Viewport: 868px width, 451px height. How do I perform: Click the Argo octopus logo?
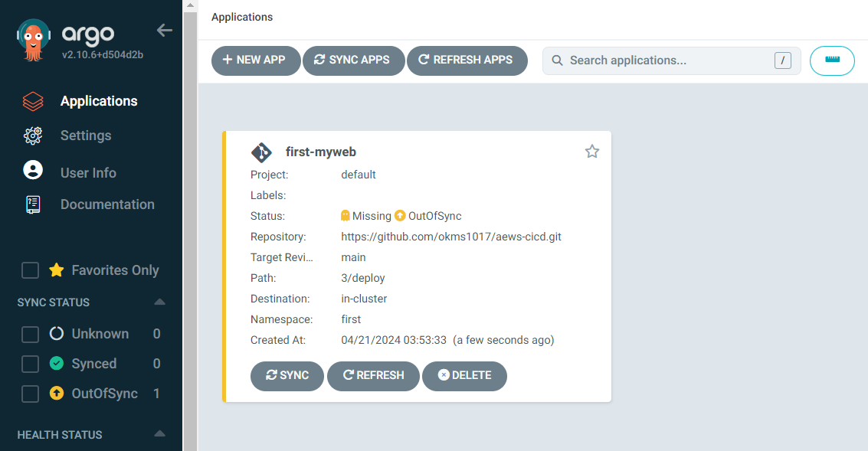coord(34,40)
